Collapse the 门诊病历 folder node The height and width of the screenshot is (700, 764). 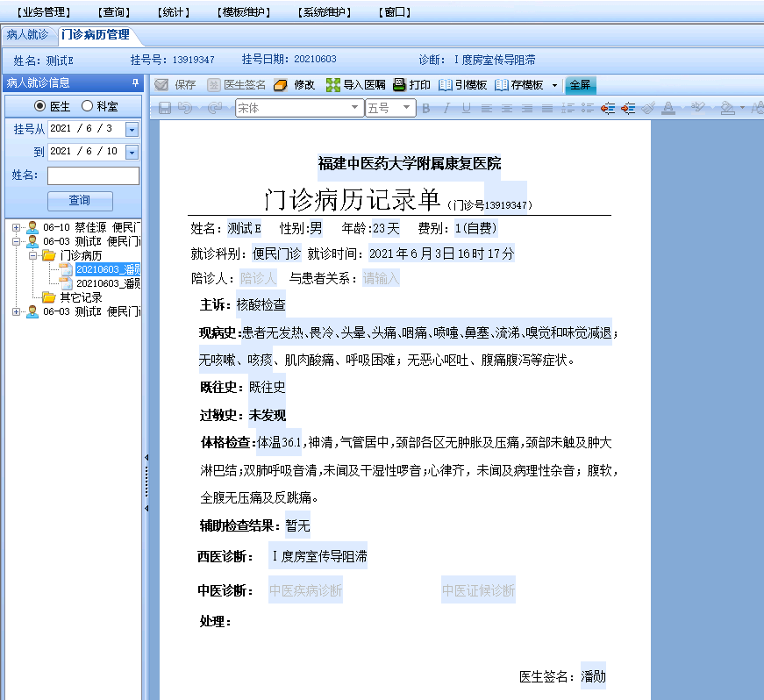(32, 256)
